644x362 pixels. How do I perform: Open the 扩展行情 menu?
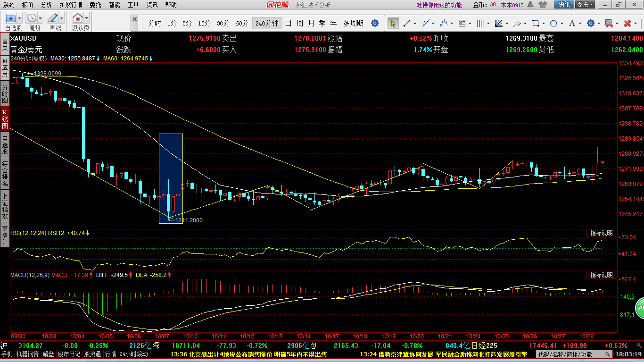point(71,5)
